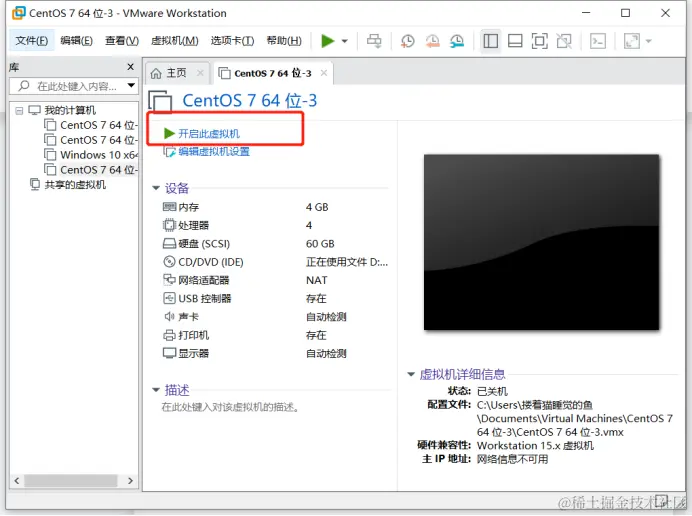Open the power-on options dropdown arrow
This screenshot has height=516, width=692.
345,41
